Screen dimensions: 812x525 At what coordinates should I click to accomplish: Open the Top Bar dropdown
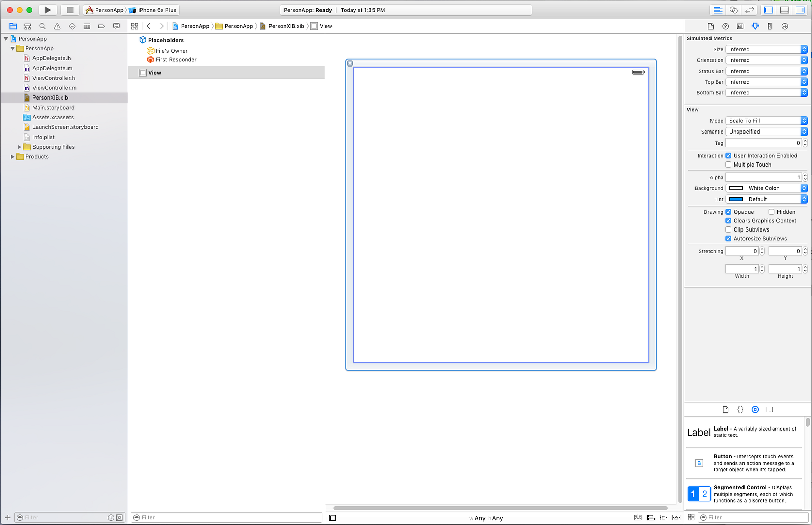pos(766,82)
